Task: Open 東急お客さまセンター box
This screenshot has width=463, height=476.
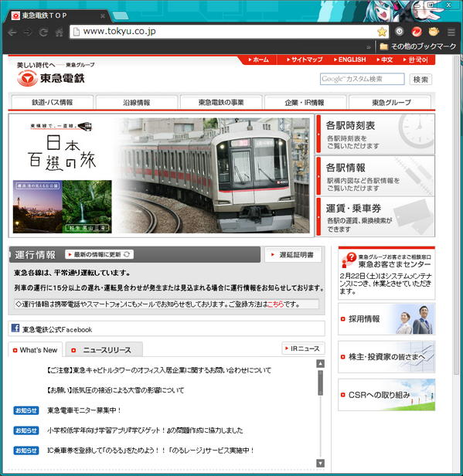Action: pyautogui.click(x=386, y=273)
